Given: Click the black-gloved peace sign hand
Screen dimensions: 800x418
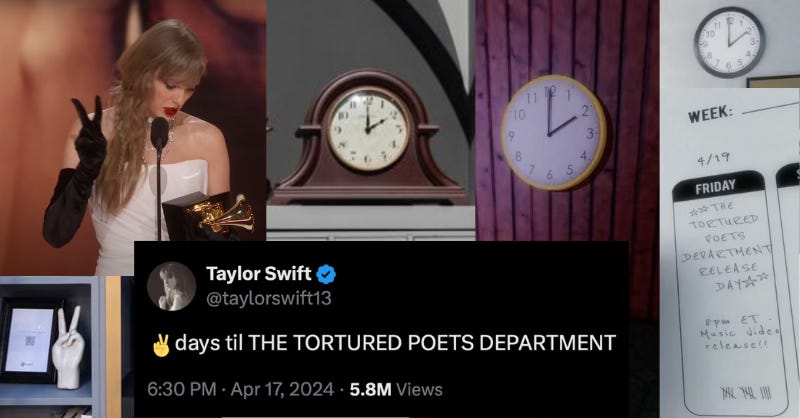Looking at the screenshot, I should 89,136.
